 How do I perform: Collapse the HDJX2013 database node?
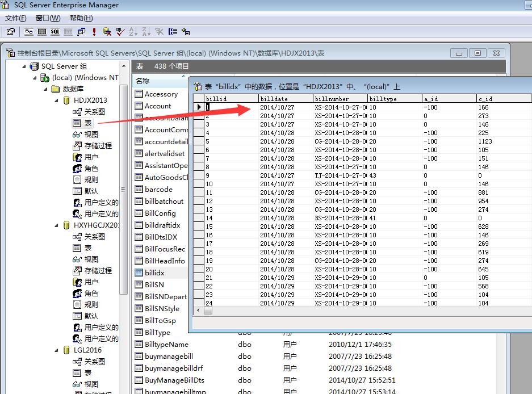(x=56, y=100)
